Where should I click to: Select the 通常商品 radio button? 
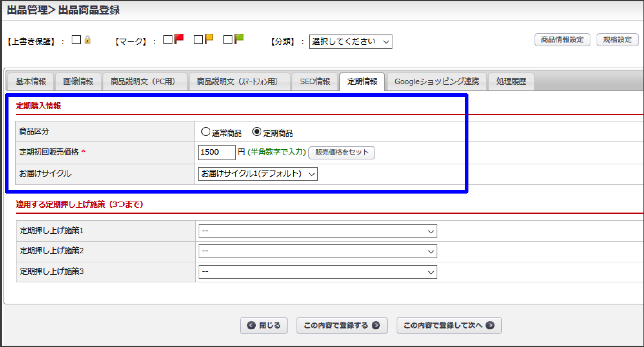pos(205,132)
